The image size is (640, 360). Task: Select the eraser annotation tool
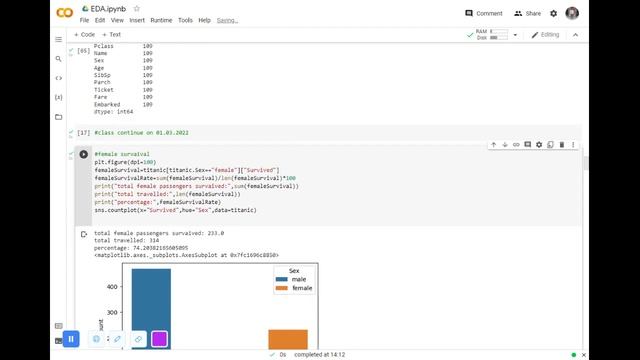click(x=138, y=339)
